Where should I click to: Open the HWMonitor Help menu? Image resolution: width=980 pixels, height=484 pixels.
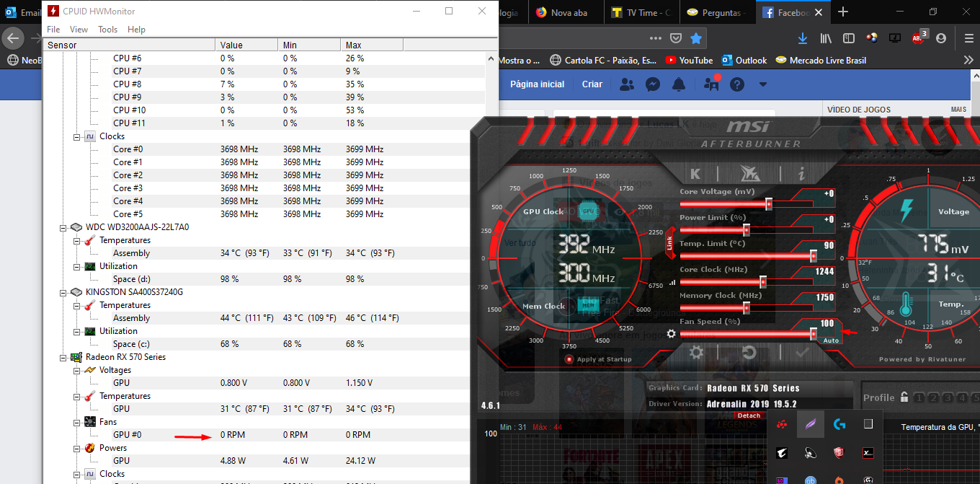click(x=136, y=30)
